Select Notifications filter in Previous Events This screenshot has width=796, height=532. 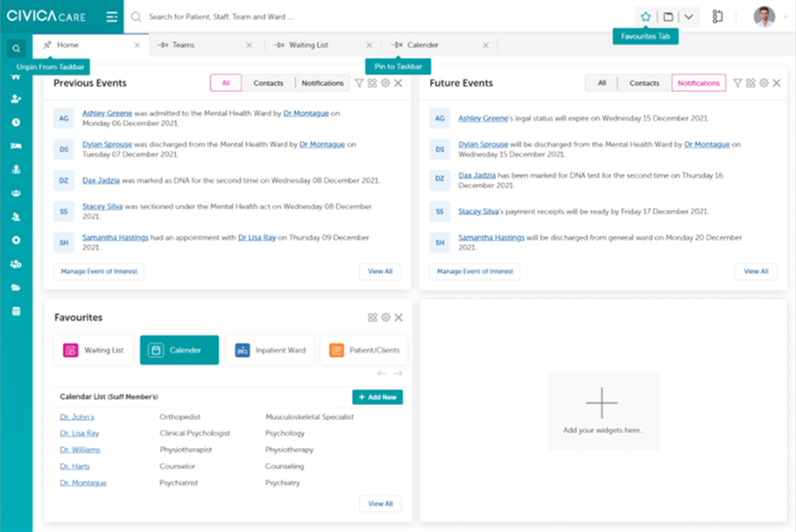coord(323,83)
